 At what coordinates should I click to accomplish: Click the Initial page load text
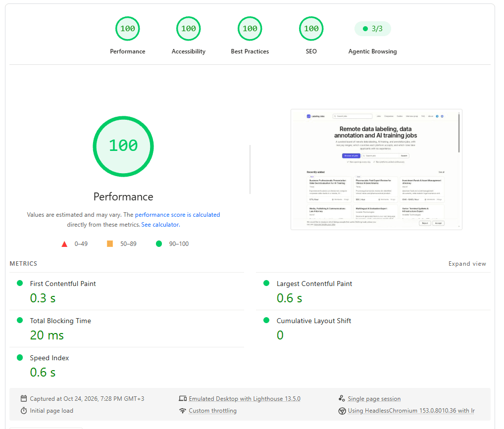(51, 411)
